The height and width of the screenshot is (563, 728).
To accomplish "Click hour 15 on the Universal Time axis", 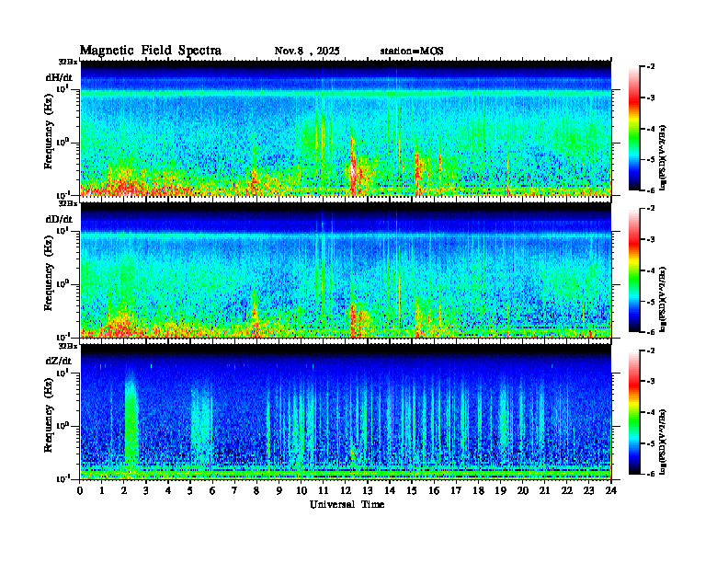I will pos(412,491).
